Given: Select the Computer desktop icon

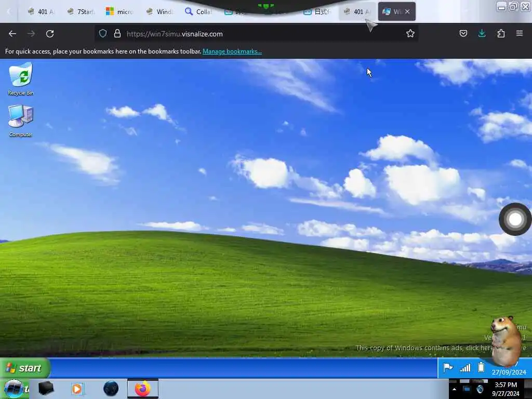Looking at the screenshot, I should click(21, 121).
